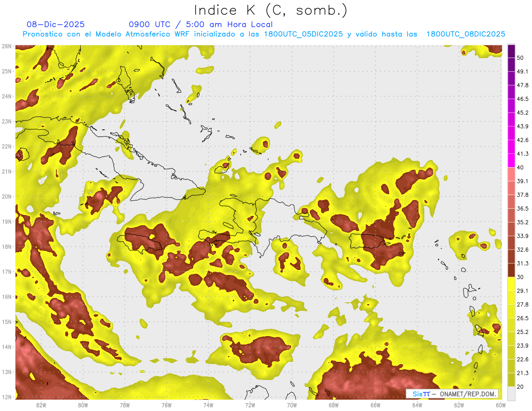
Task: Click colorbar value "49.1"
Action: 522,71
